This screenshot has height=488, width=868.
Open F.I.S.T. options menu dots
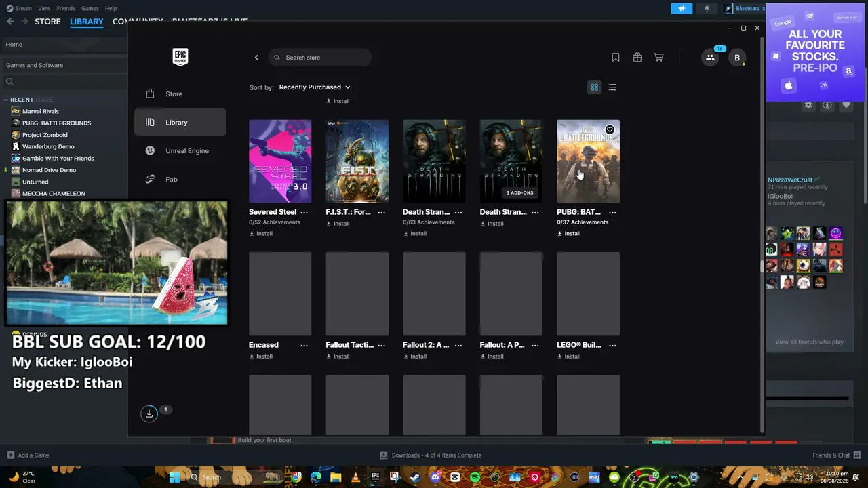pos(381,212)
